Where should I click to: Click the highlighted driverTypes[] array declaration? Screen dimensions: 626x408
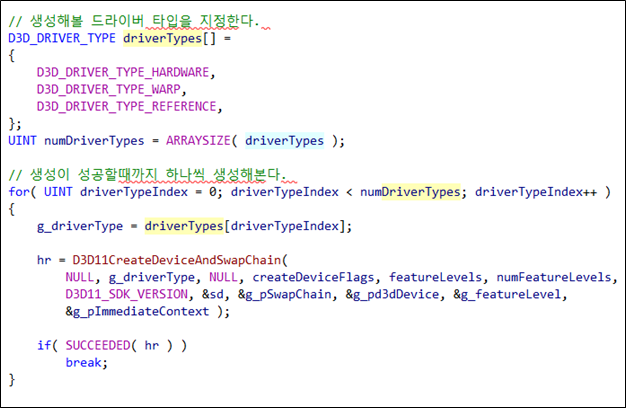click(169, 38)
